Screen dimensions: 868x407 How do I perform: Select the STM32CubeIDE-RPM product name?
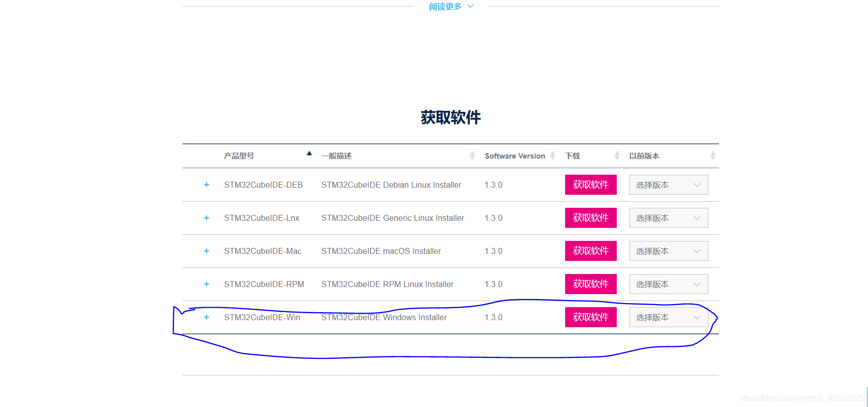click(x=264, y=284)
